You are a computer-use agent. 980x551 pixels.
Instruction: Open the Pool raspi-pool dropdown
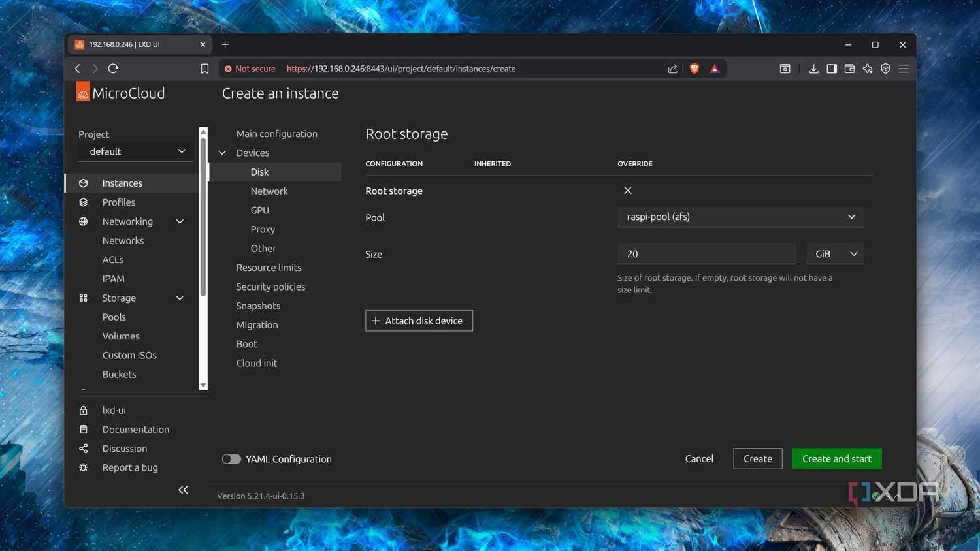click(740, 217)
